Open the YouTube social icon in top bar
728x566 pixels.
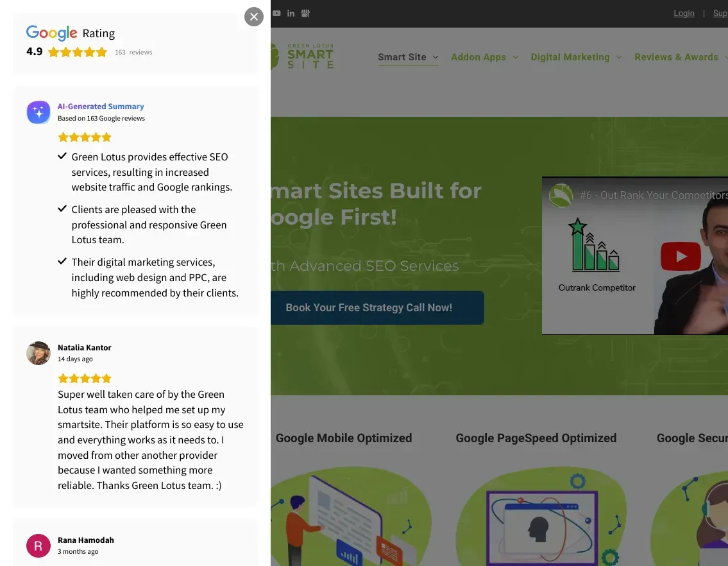(x=276, y=13)
